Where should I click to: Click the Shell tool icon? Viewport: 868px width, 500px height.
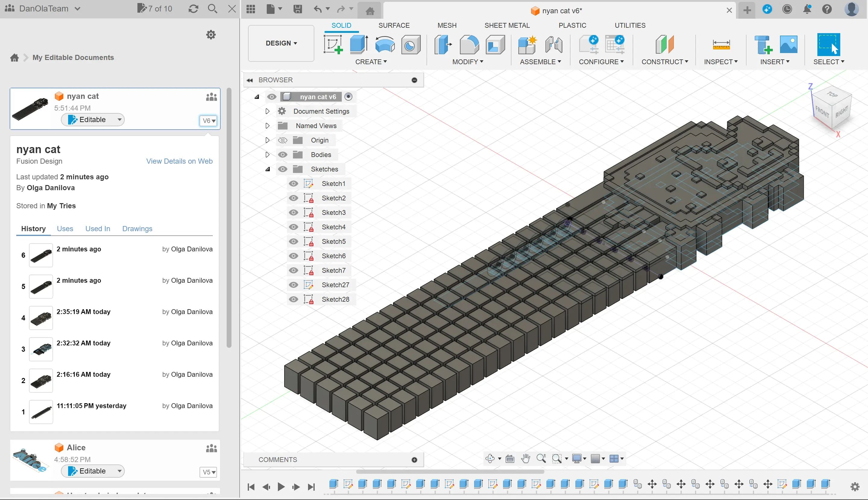pos(495,45)
